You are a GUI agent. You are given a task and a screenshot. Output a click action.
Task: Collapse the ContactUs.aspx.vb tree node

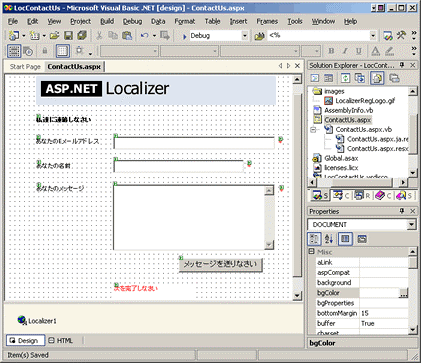pos(313,129)
